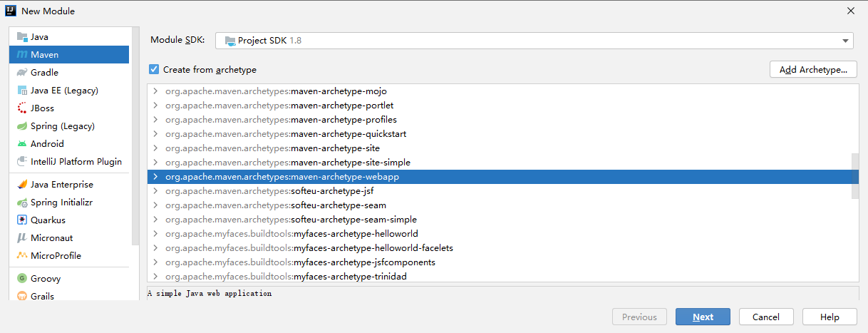The width and height of the screenshot is (868, 333).
Task: Click 'A simple Java web application' description
Action: pyautogui.click(x=210, y=293)
